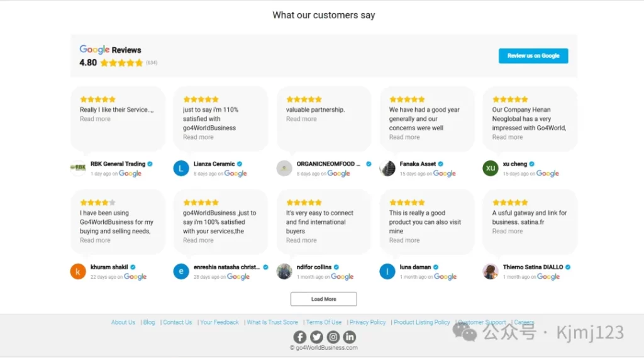The image size is (644, 358).
Task: Open the Twitter icon in footer
Action: [316, 337]
